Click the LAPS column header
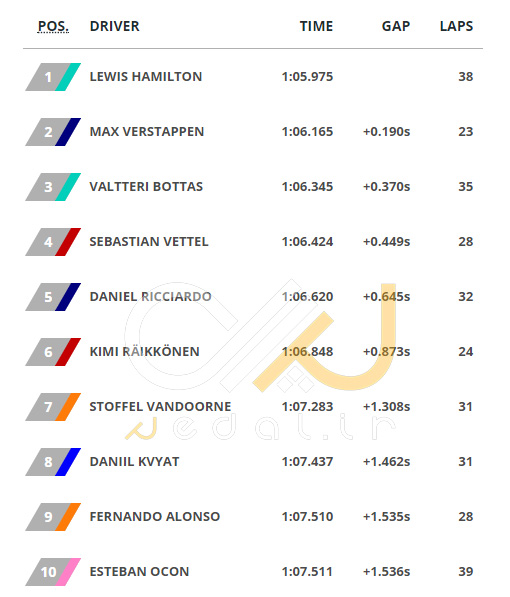Viewport: 510px width, 597px height. (x=456, y=26)
